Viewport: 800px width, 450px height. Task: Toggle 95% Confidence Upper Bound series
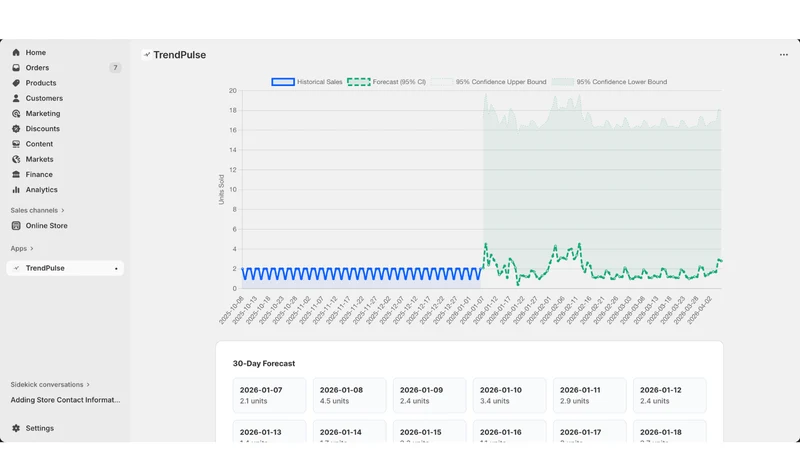point(488,82)
